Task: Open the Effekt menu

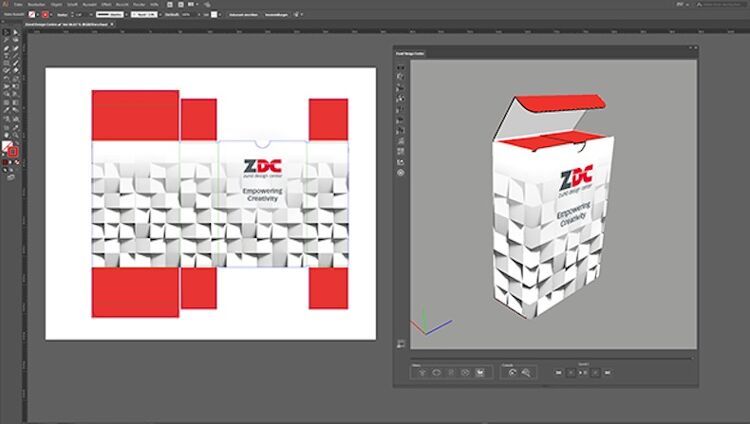Action: pyautogui.click(x=106, y=4)
